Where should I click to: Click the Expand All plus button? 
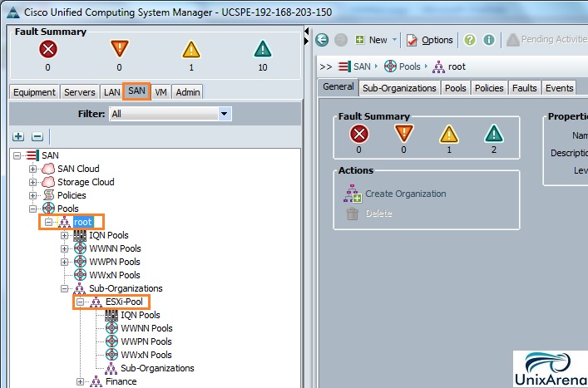tap(18, 136)
